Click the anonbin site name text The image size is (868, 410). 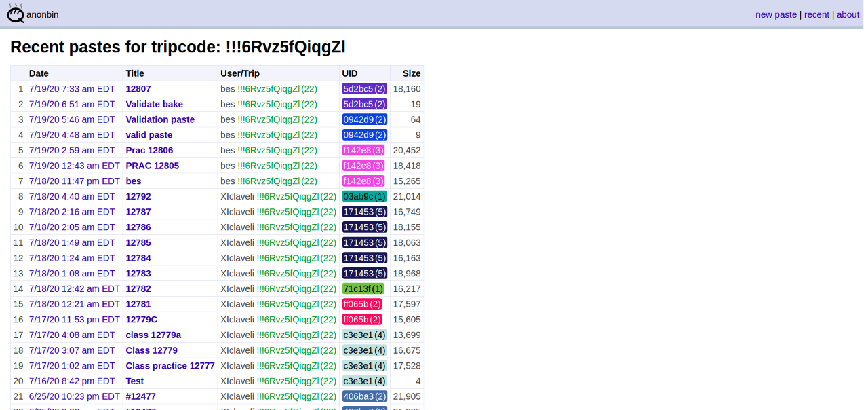click(43, 14)
